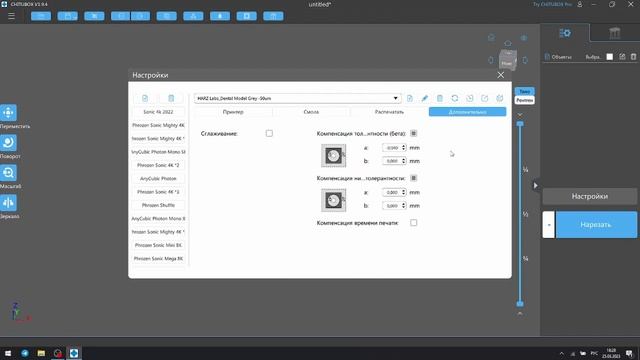Click the top handle of layer slider
This screenshot has width=640, height=360.
(x=520, y=124)
